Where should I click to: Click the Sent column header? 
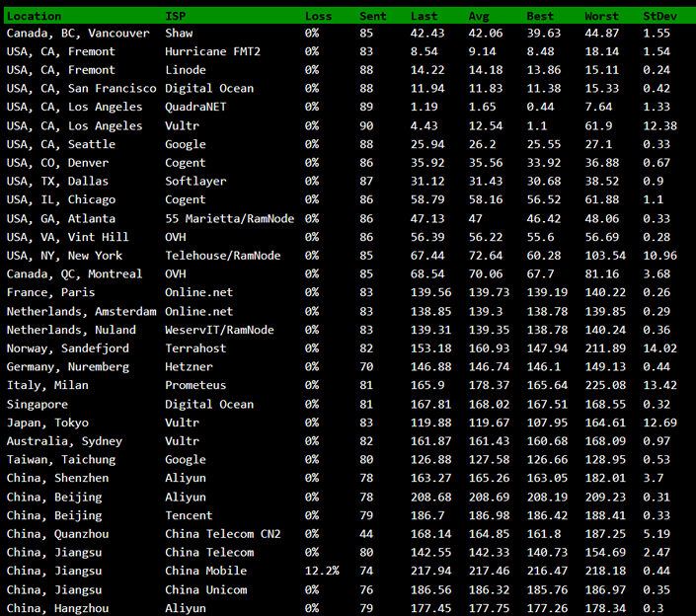click(x=373, y=17)
